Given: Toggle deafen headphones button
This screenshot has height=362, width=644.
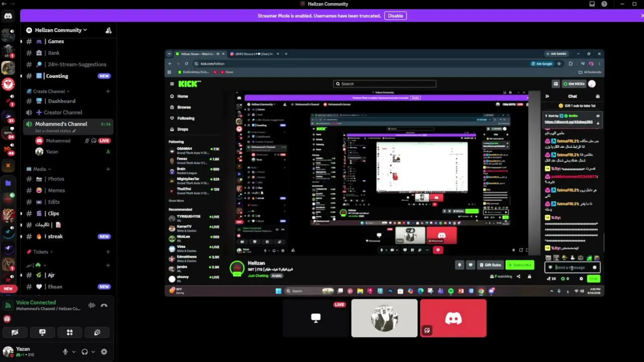Looking at the screenshot, I should click(85, 352).
